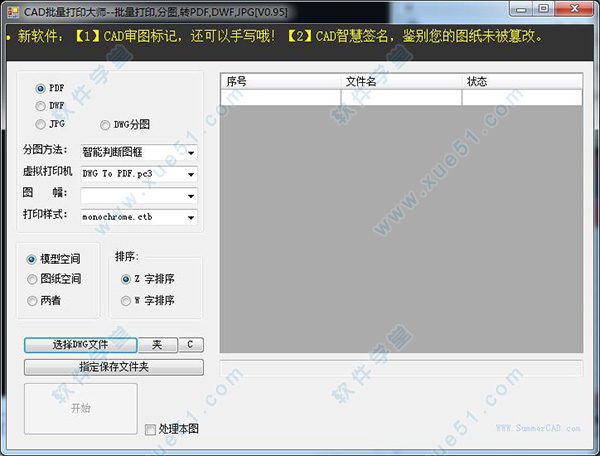Click the 文件名 column header
This screenshot has height=456, width=600.
[x=401, y=81]
